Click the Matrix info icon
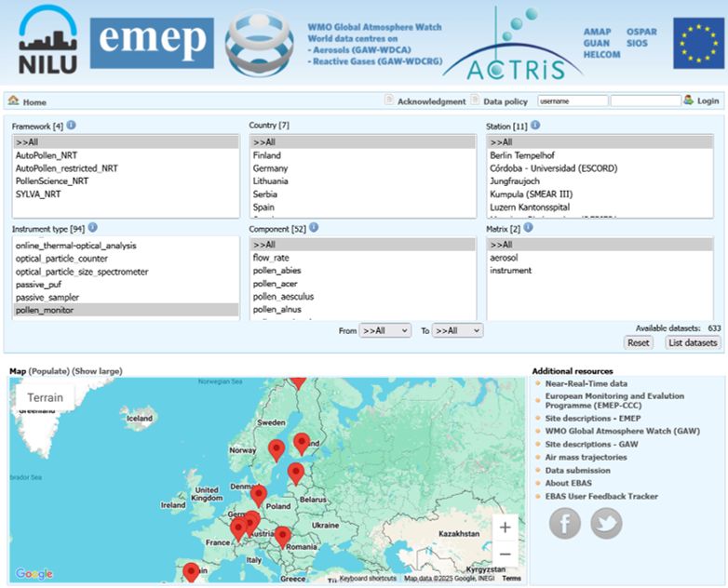 (528, 227)
